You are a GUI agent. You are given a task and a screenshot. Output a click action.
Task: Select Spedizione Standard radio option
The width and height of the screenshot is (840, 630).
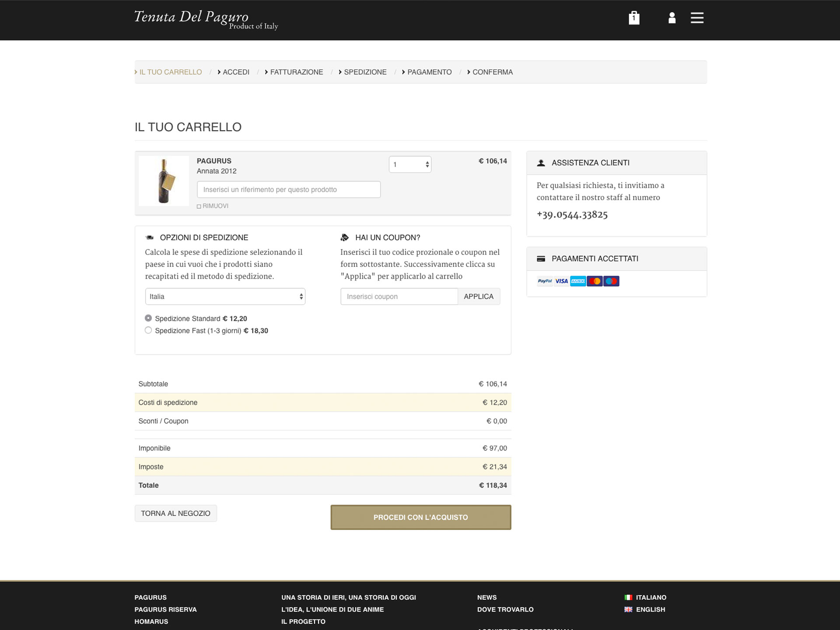(148, 318)
